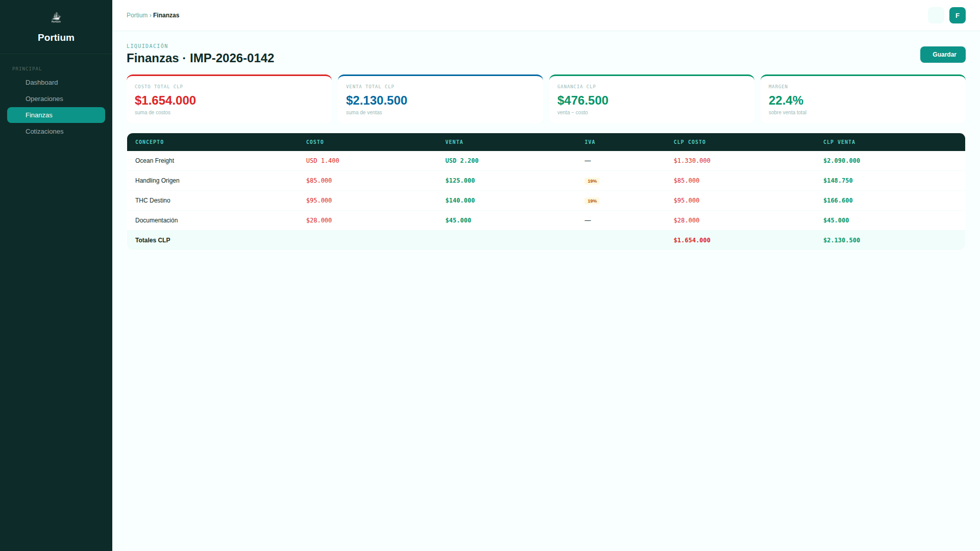
Task: Click the Documentación COSTO cell $28.000
Action: pyautogui.click(x=319, y=220)
